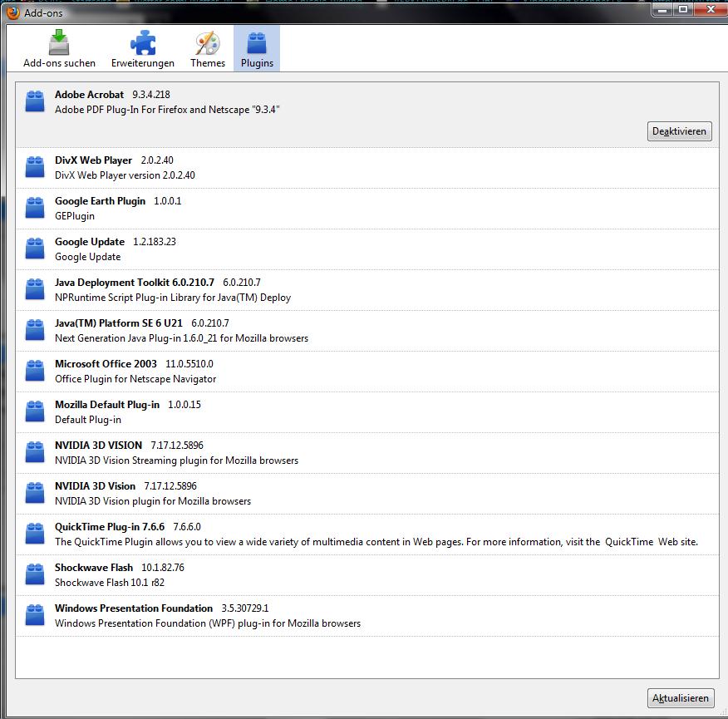
Task: Click the 'Adobe Acrobat' plugin title
Action: [x=89, y=95]
